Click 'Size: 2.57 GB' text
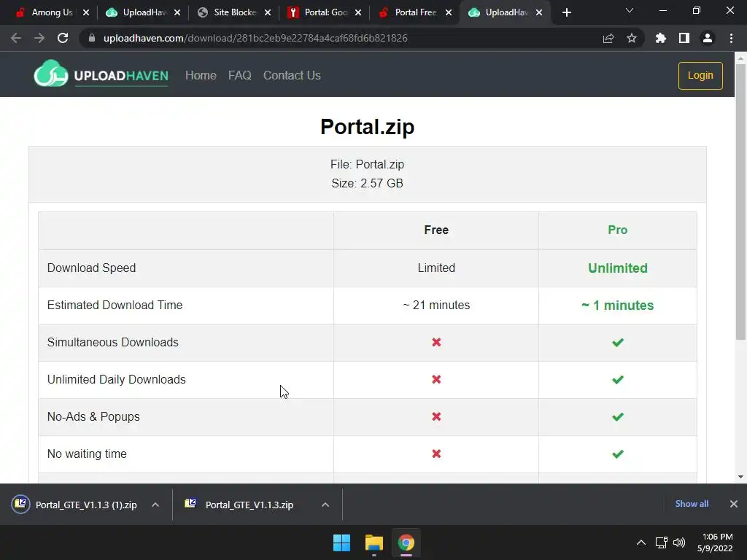The width and height of the screenshot is (747, 560). click(368, 183)
